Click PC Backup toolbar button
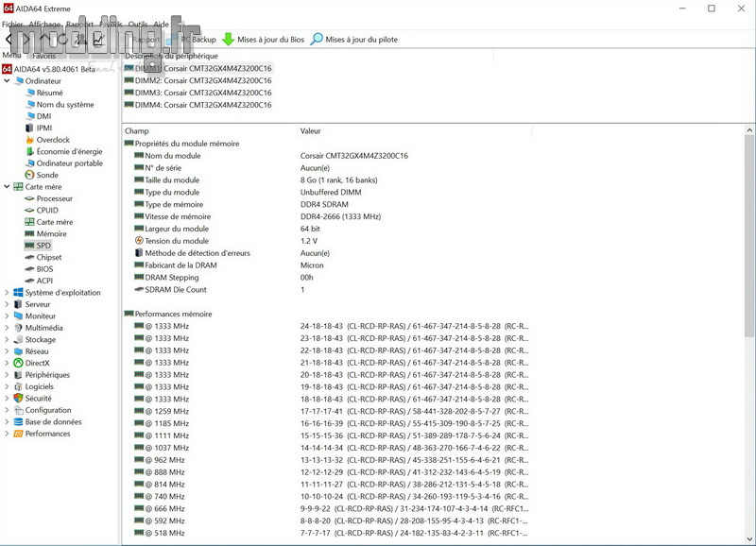 point(191,40)
